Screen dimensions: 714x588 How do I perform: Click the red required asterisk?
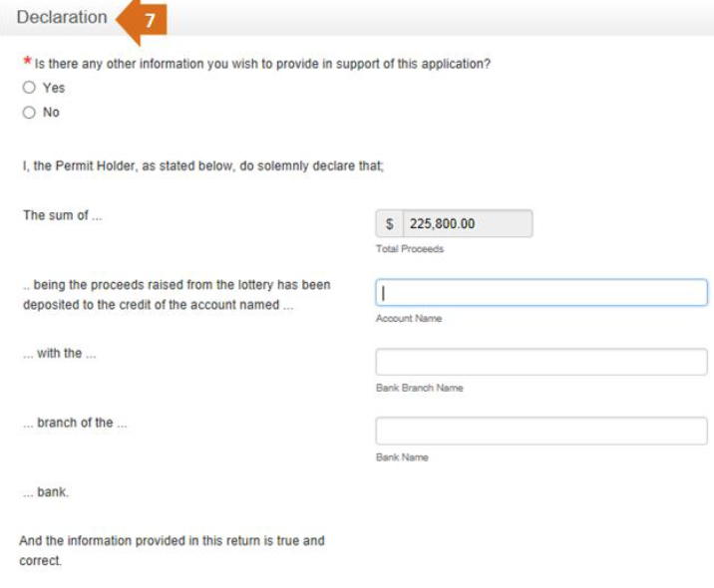27,61
